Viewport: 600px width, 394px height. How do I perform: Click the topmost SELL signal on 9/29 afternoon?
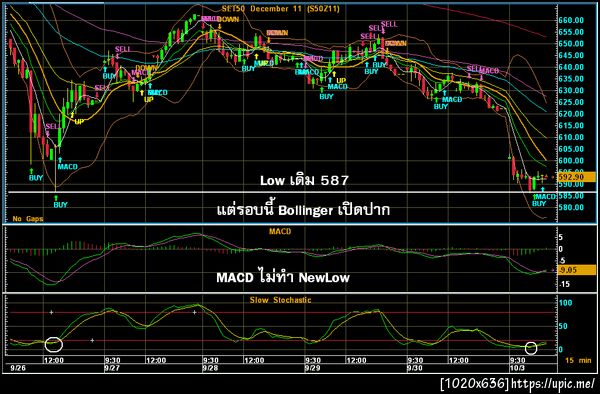[x=389, y=24]
